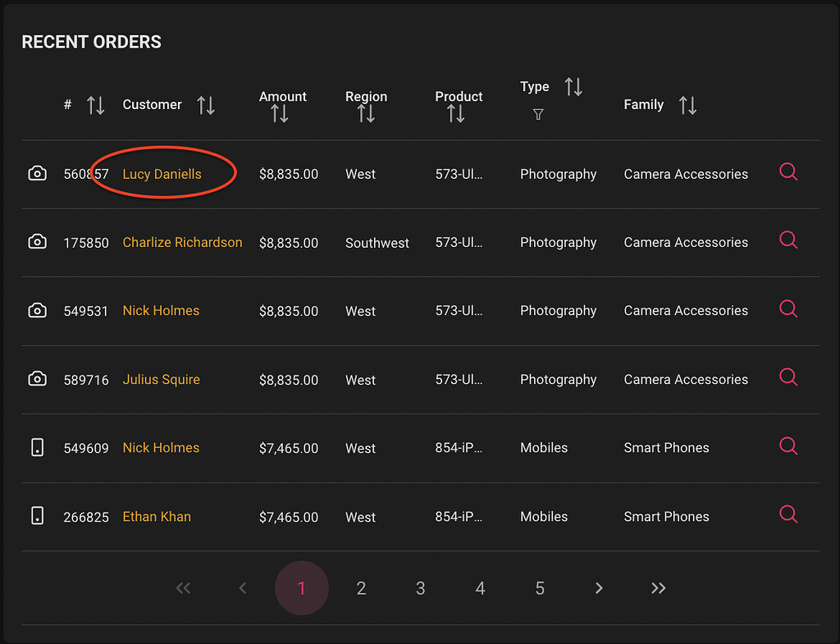Open details for Ethan Khan's order
This screenshot has width=840, height=644.
pos(787,514)
